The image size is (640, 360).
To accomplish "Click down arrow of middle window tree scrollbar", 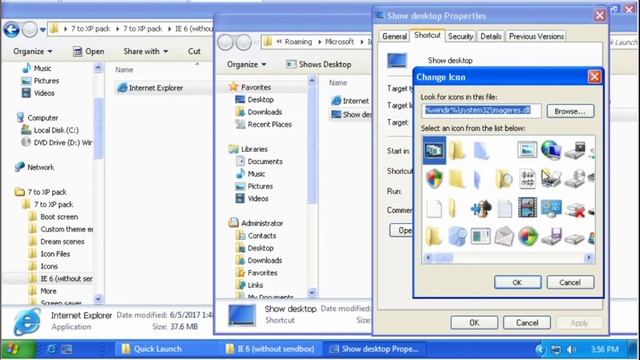I will 312,293.
